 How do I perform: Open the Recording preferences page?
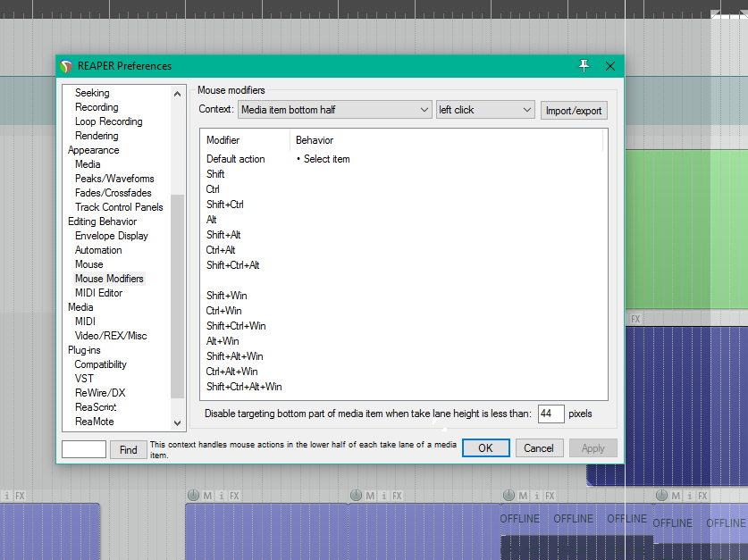[x=97, y=107]
